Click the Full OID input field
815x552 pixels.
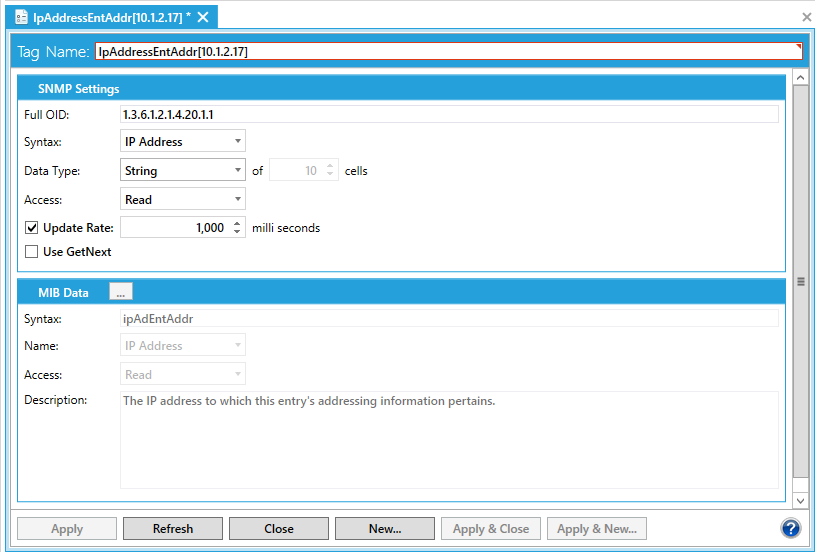(448, 114)
